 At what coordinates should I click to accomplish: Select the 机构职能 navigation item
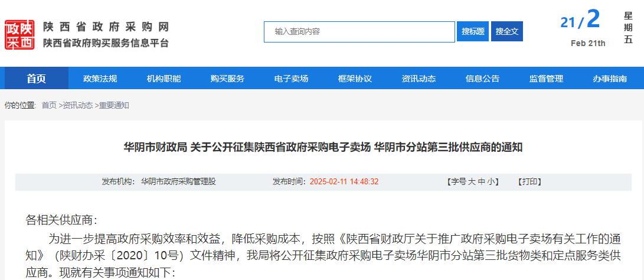point(164,79)
